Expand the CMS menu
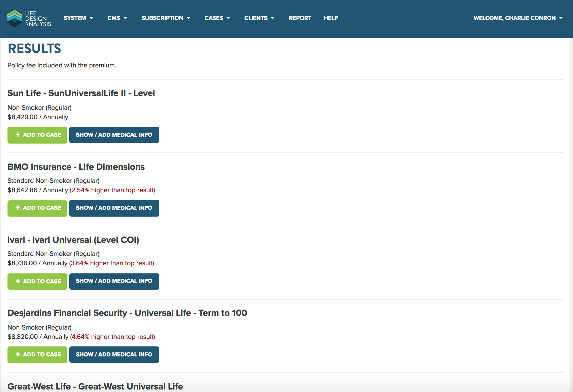This screenshot has width=573, height=392. point(117,18)
